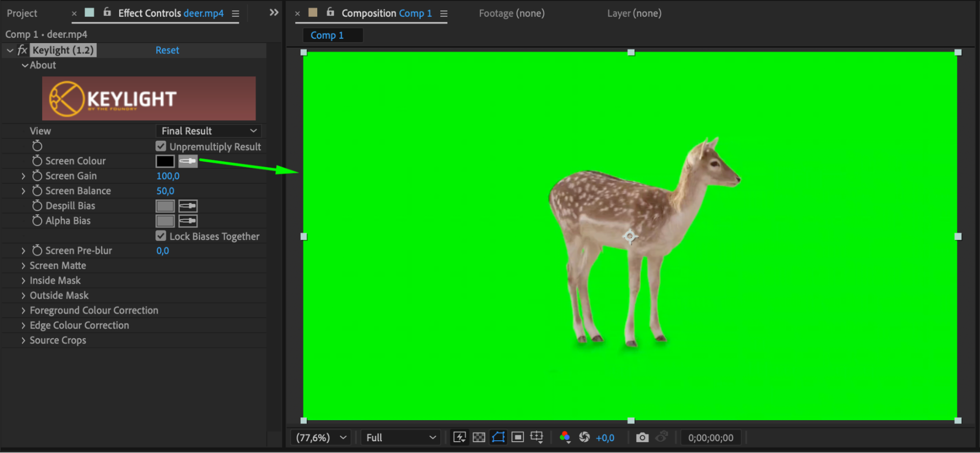Uncheck Unpremultiply Result checkbox
The height and width of the screenshot is (453, 980).
coord(161,146)
